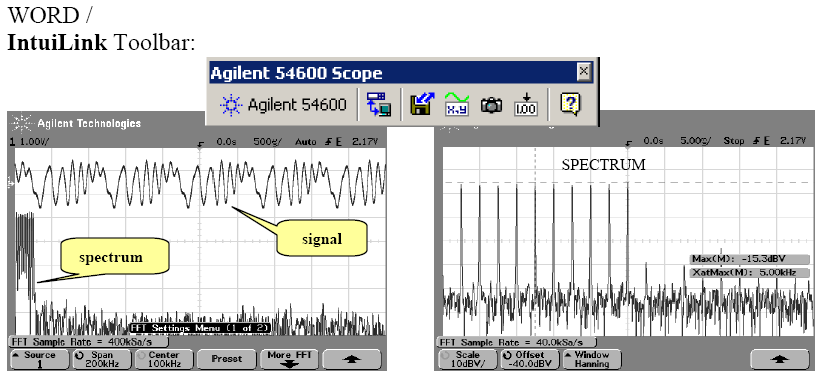Select the Source 1 softkey

(x=40, y=360)
